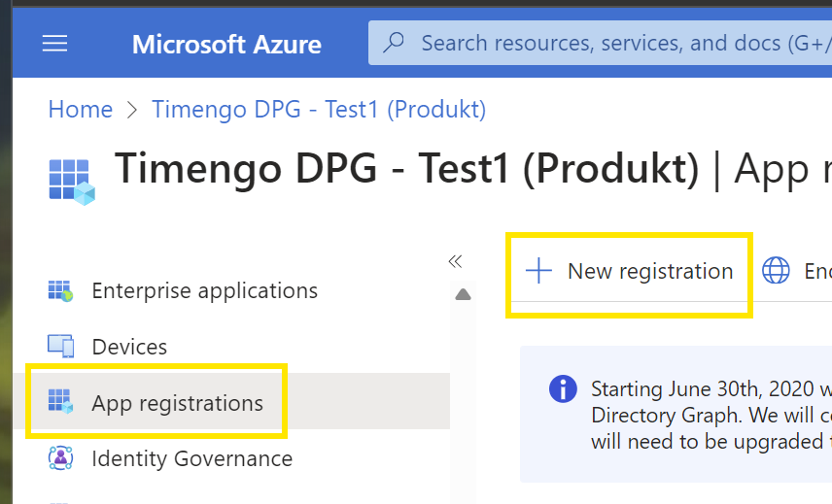Click the search magnifier icon

tap(395, 43)
